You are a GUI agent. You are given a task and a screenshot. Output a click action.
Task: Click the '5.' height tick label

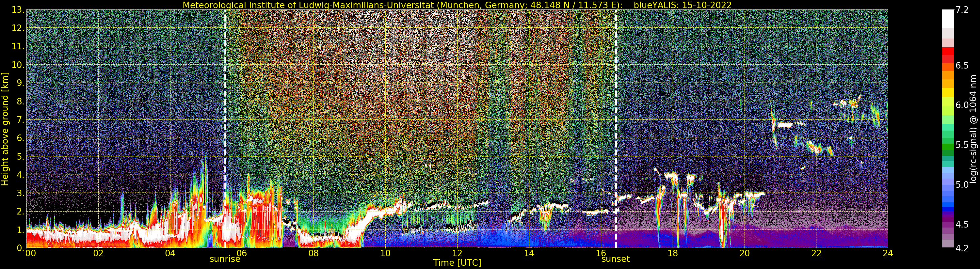[x=20, y=156]
